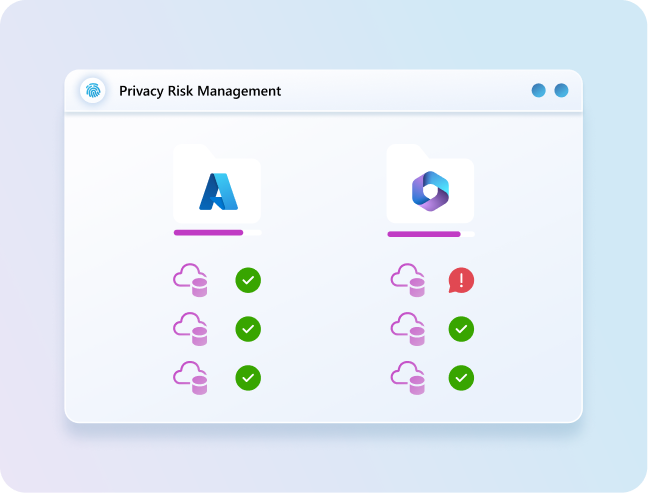Screen dimensions: 648x493
Task: Click the first green checkmark under Azure
Action: [x=248, y=280]
